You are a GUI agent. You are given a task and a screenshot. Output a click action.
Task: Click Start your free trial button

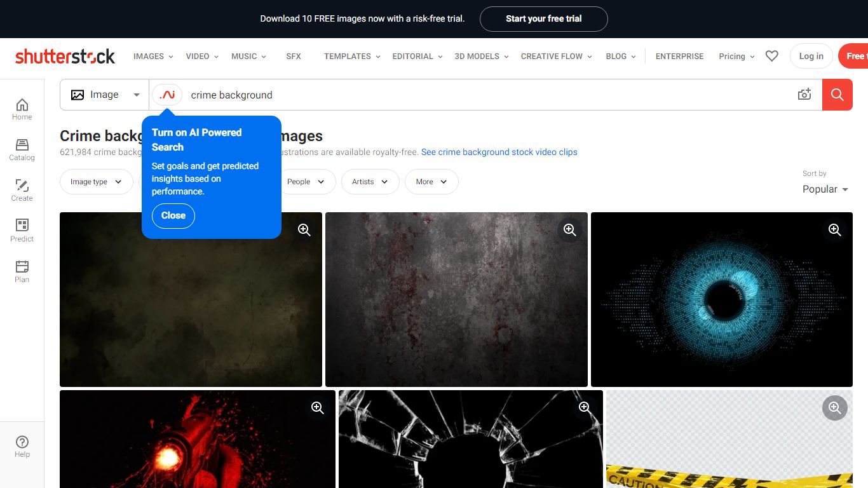point(544,19)
